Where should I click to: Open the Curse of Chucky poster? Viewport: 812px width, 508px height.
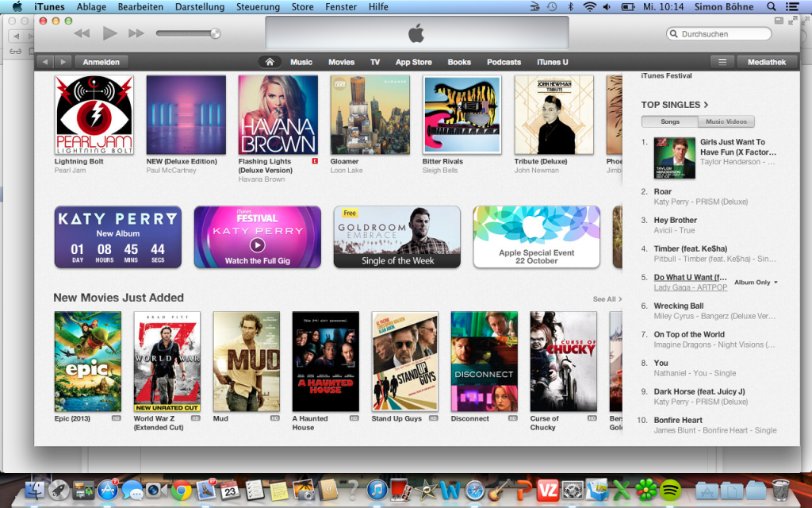pyautogui.click(x=564, y=361)
